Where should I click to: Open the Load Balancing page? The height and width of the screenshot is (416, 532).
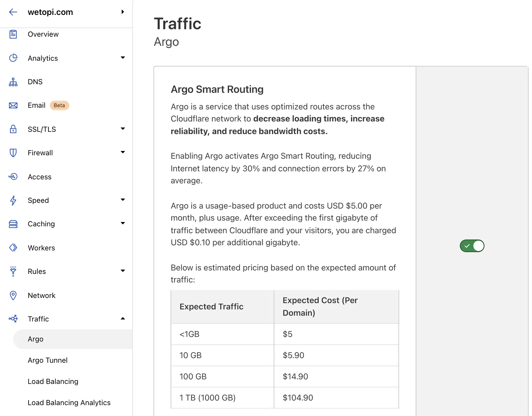(x=53, y=381)
